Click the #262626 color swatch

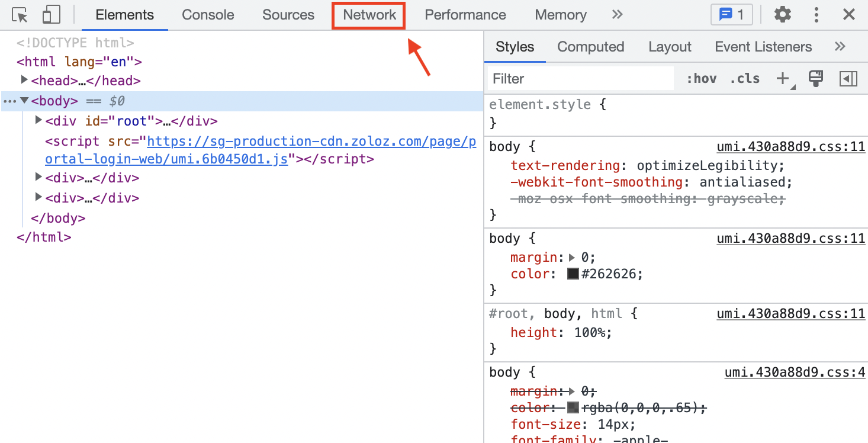pos(573,274)
